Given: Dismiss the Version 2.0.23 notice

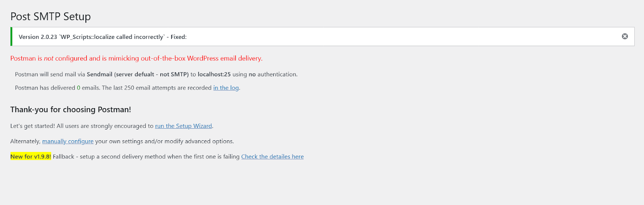Looking at the screenshot, I should [625, 37].
